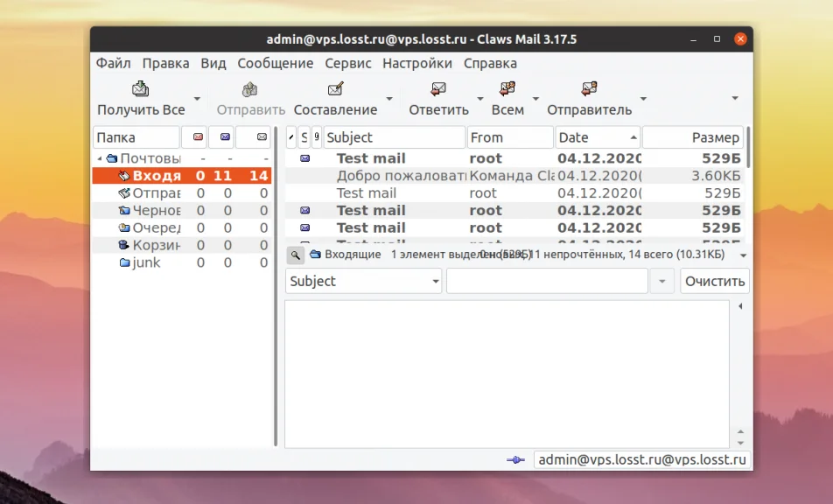This screenshot has height=504, width=833.
Task: Click the quick search magnifier icon
Action: 296,255
